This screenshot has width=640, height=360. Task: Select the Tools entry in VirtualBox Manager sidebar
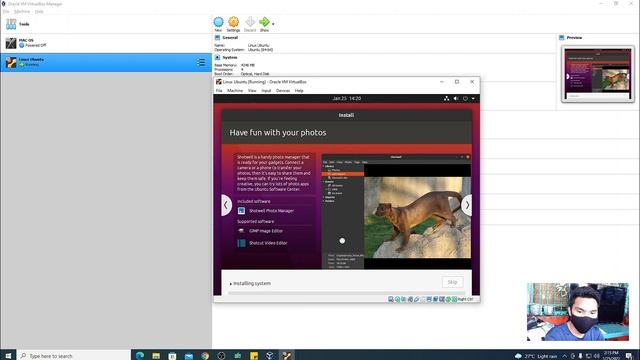point(106,24)
